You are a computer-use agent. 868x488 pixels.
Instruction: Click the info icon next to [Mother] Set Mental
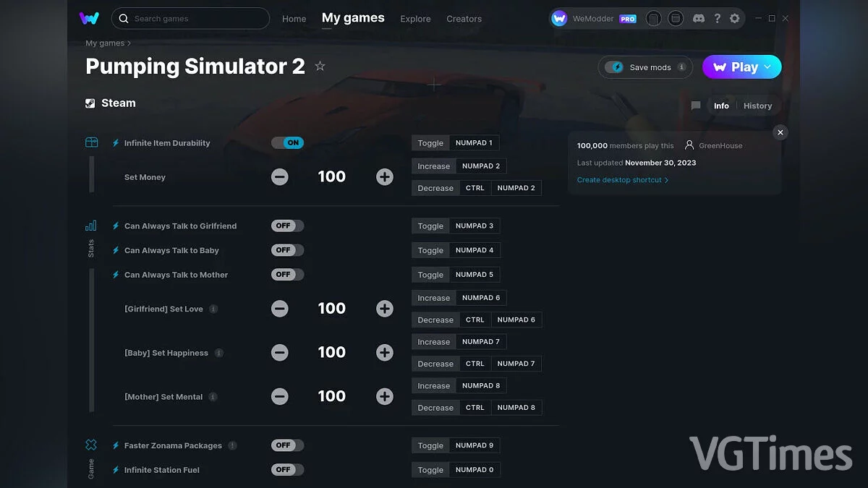pyautogui.click(x=213, y=396)
